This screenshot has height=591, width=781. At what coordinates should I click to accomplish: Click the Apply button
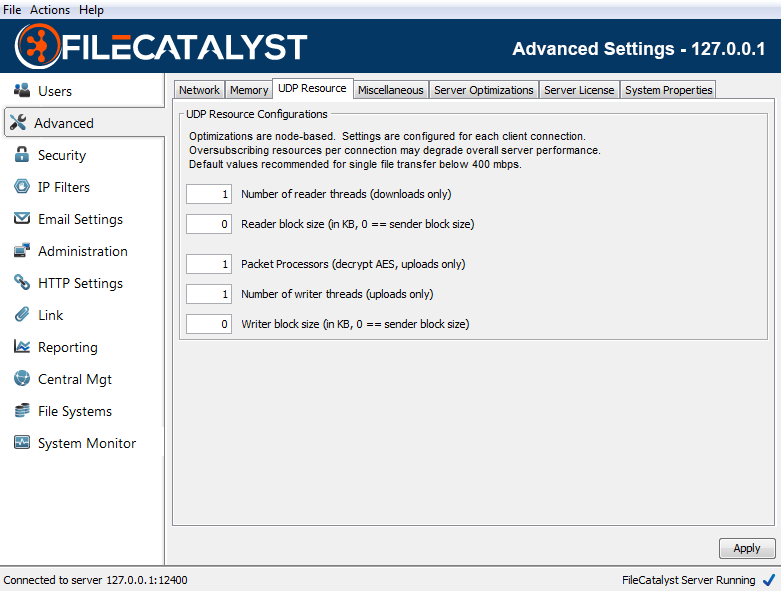pyautogui.click(x=747, y=548)
